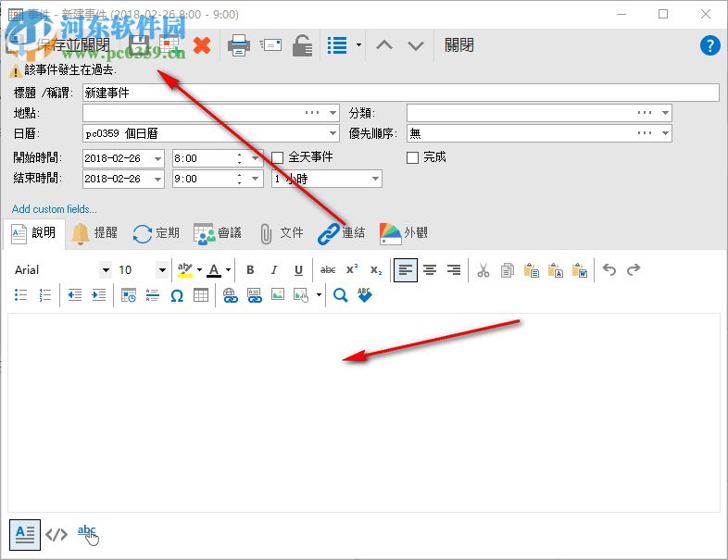Image resolution: width=728 pixels, height=560 pixels.
Task: Toggle superscript formatting
Action: pos(352,269)
